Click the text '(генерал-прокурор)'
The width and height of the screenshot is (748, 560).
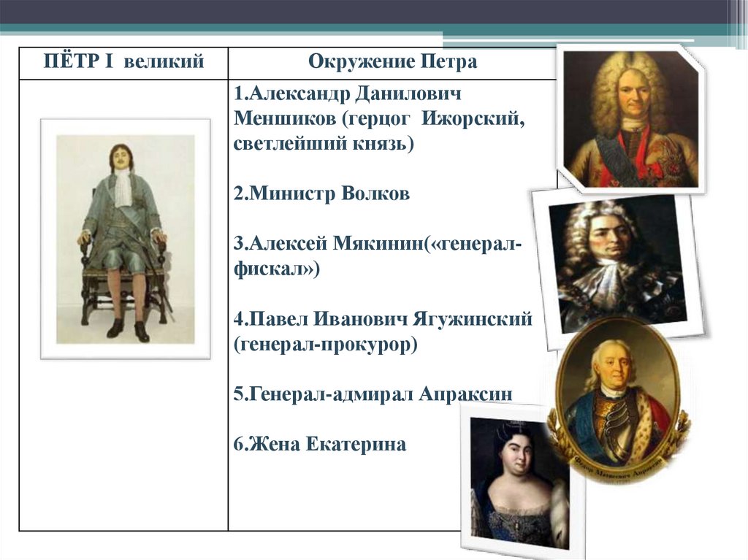coord(325,344)
